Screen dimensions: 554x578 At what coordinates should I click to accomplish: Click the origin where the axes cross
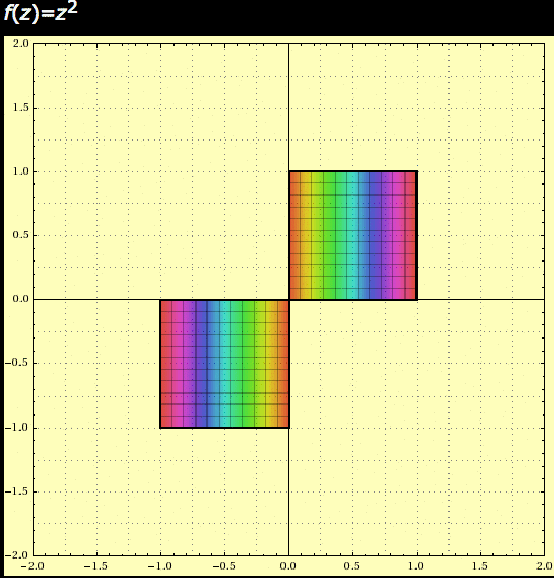point(289,299)
